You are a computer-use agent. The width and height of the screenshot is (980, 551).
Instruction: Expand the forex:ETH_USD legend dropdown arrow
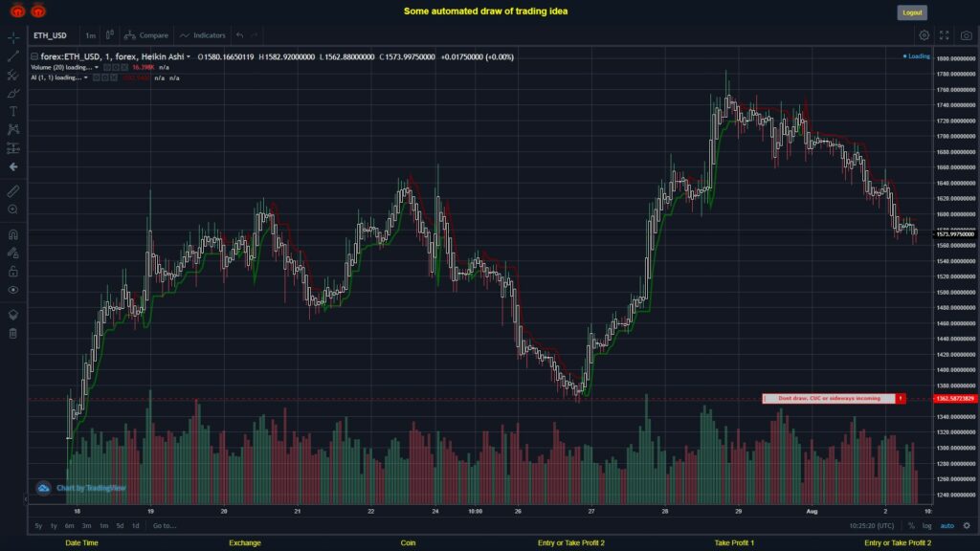189,56
